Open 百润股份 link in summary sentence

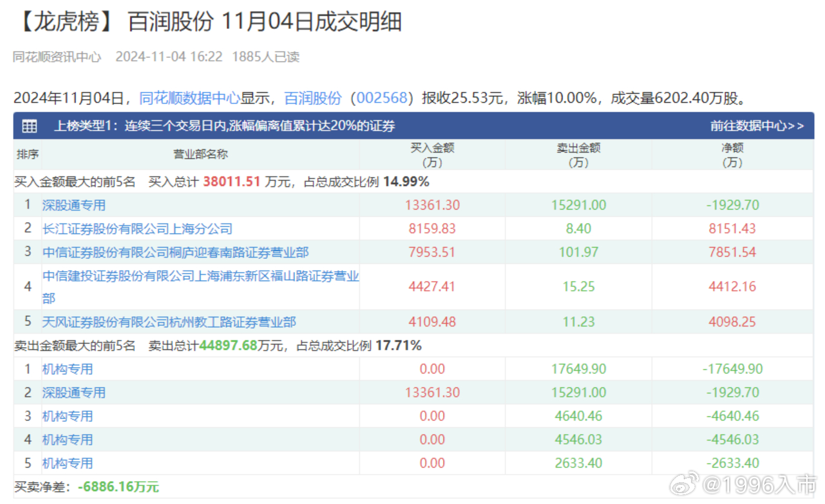click(313, 98)
